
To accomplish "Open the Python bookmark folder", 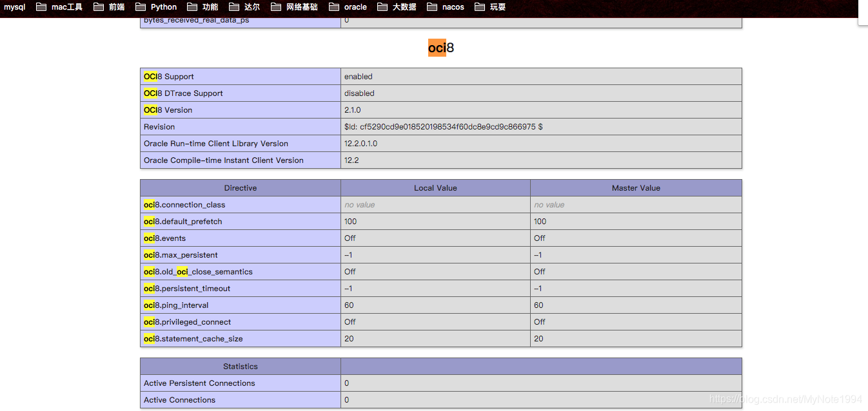I will coord(156,7).
